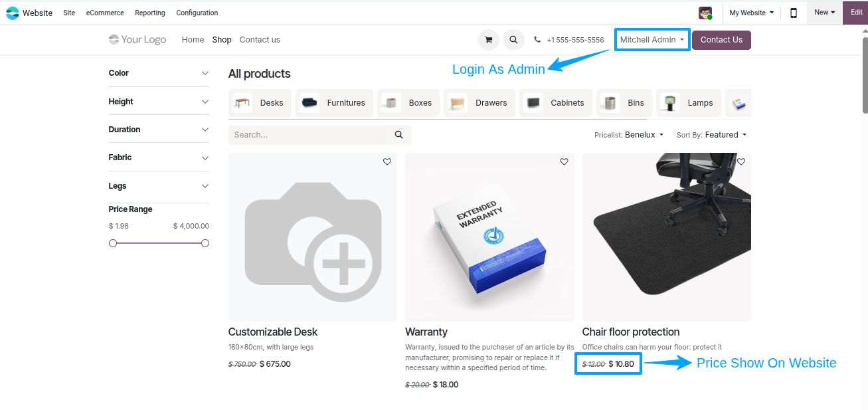The width and height of the screenshot is (868, 410).
Task: Click the minimum price slider handle
Action: pos(113,243)
